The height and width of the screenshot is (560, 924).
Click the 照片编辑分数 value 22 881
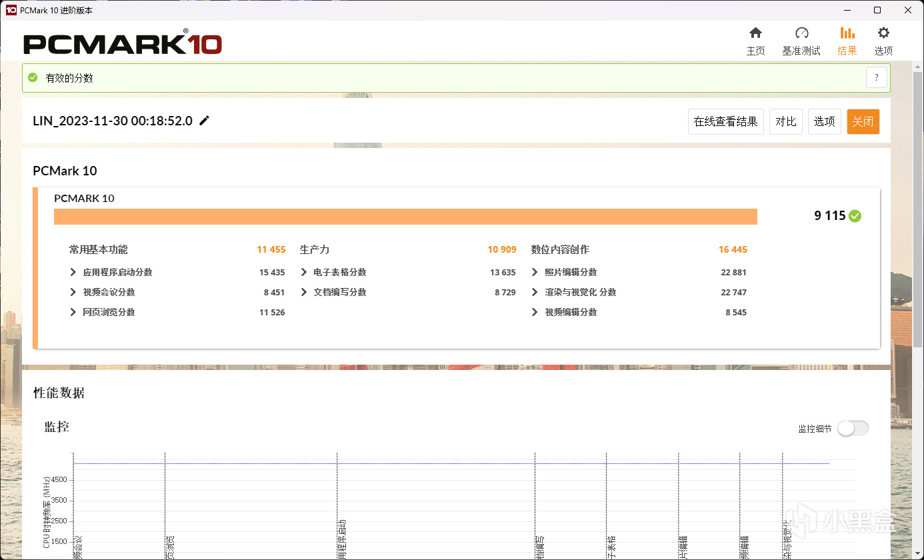click(733, 272)
